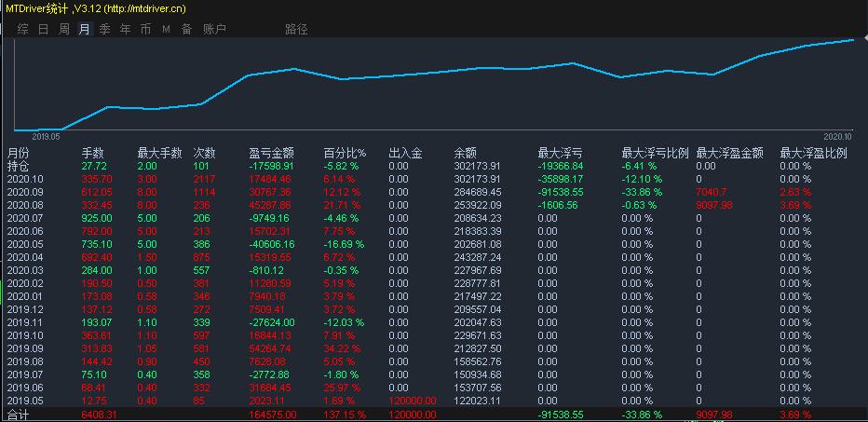
Task: Click the MTDriver统计 V3.12 title text
Action: coord(96,8)
